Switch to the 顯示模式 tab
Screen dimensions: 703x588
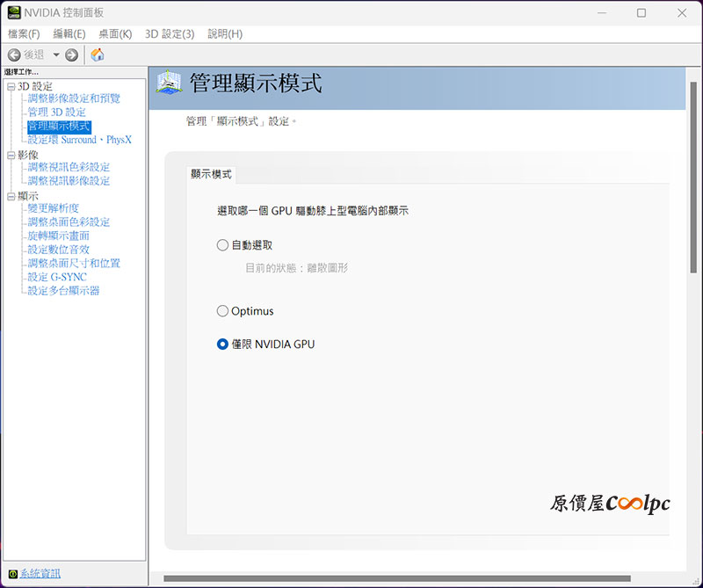[211, 174]
